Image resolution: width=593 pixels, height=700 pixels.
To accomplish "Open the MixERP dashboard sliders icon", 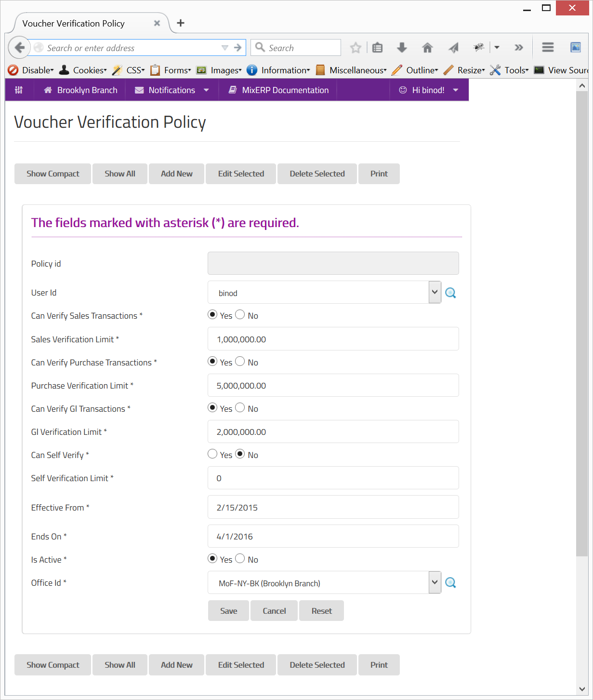I will click(x=19, y=90).
